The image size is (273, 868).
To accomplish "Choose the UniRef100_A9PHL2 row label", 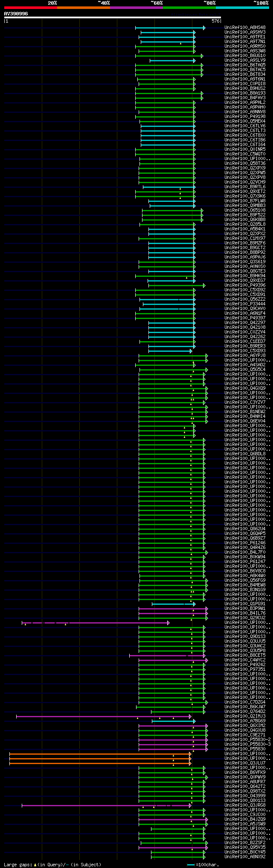I will (x=245, y=103).
